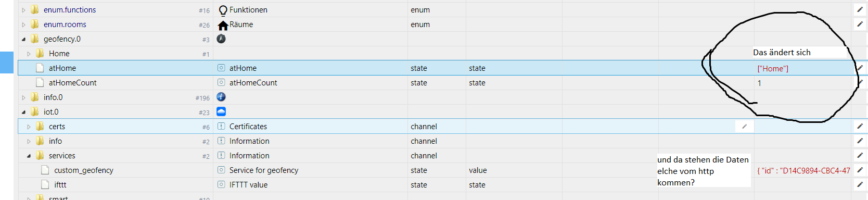The image size is (868, 200).
Task: Click the custom_geofency JSON value cell
Action: 803,170
